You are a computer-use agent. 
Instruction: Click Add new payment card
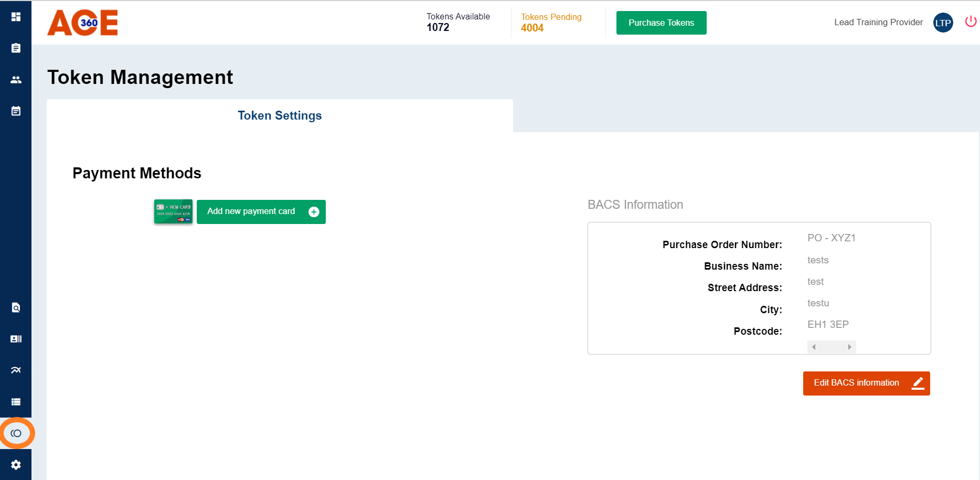click(x=261, y=211)
